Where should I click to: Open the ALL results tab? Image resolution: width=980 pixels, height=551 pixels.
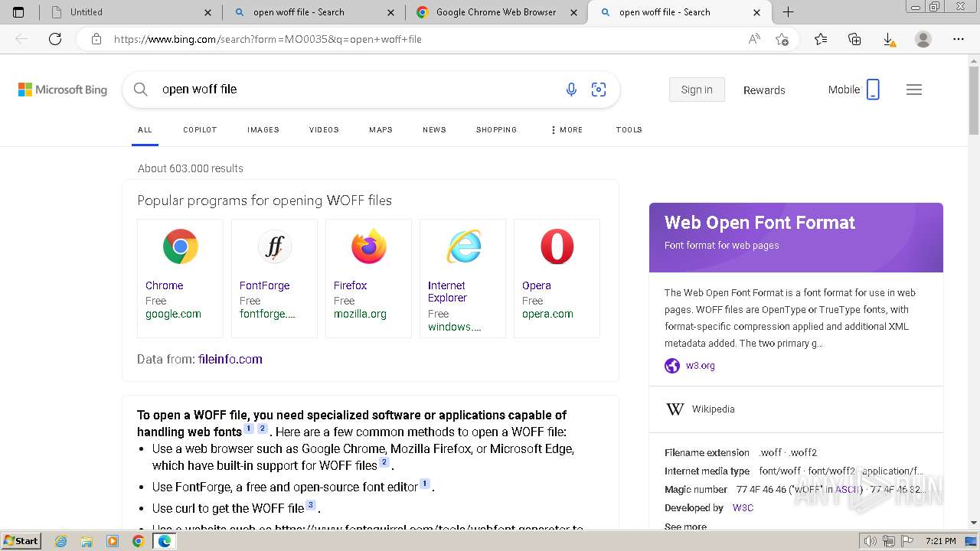[145, 130]
